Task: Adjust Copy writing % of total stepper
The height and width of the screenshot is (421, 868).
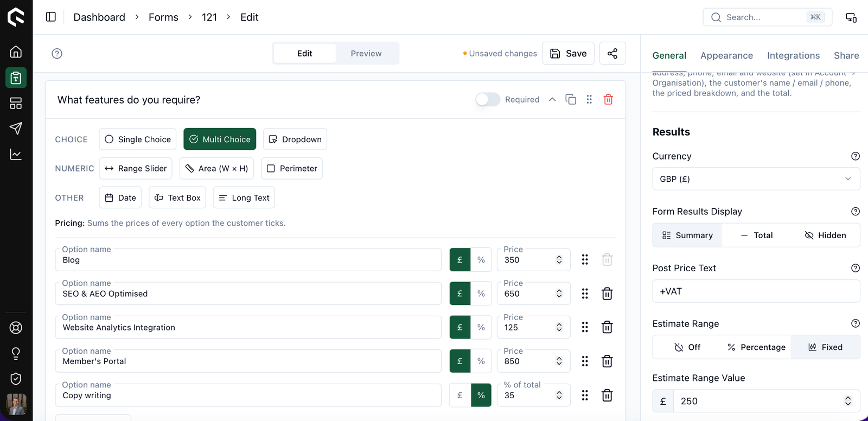Action: (x=559, y=395)
